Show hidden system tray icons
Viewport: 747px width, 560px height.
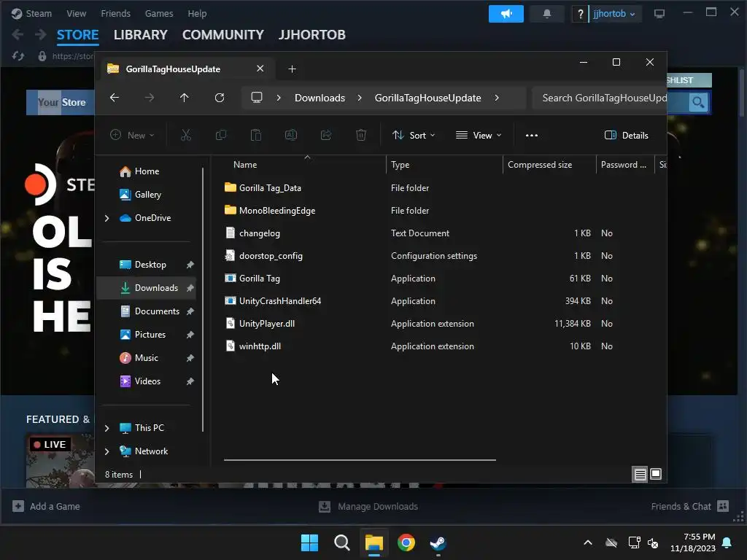[x=588, y=542]
